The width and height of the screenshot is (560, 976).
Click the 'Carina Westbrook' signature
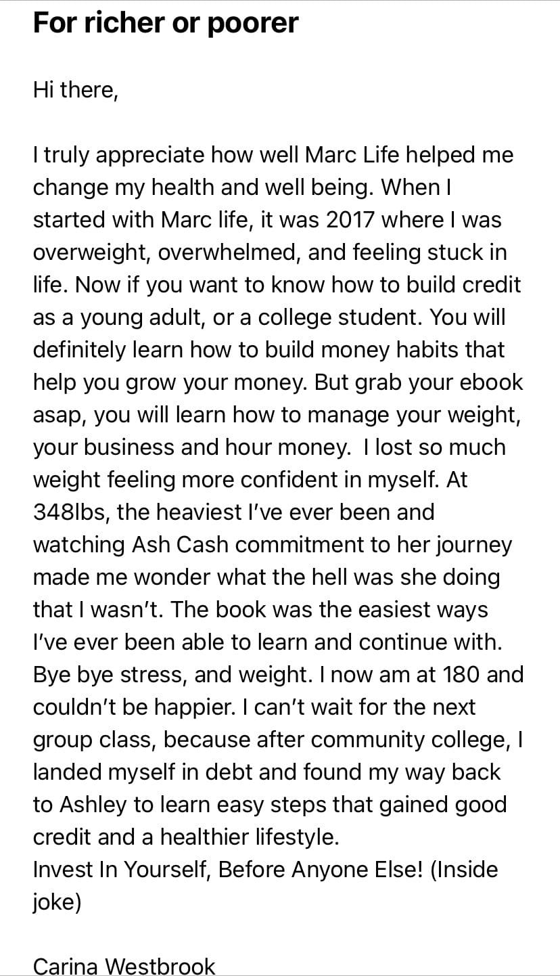(x=124, y=966)
